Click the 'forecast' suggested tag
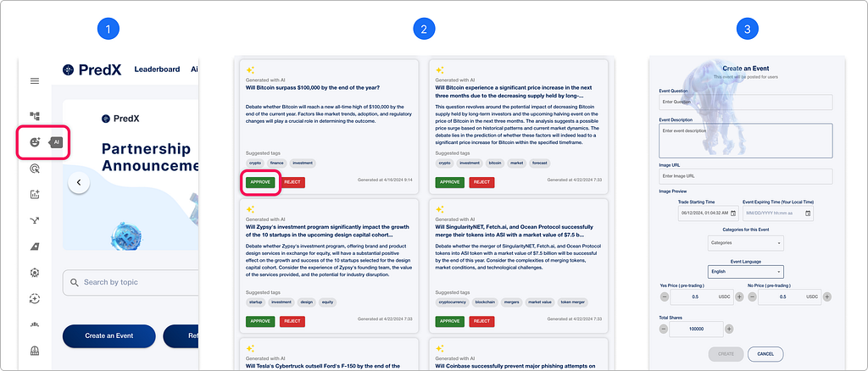Screen dimensions: 868x371 (x=538, y=163)
